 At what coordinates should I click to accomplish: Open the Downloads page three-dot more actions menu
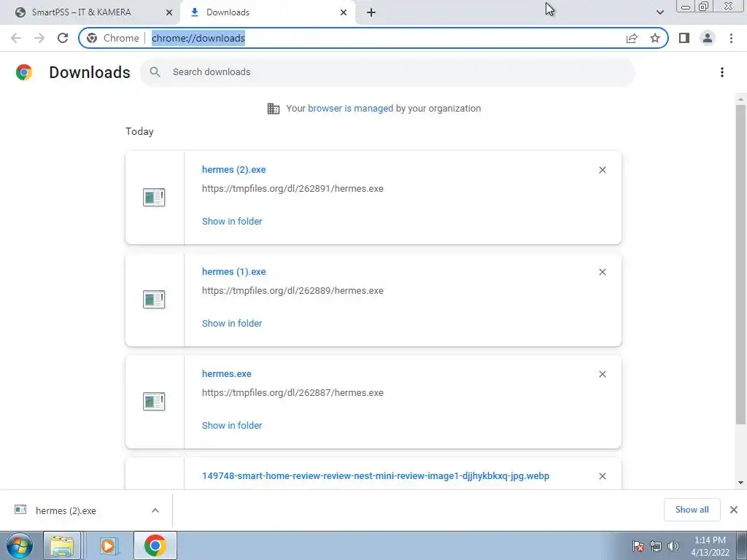pyautogui.click(x=721, y=72)
